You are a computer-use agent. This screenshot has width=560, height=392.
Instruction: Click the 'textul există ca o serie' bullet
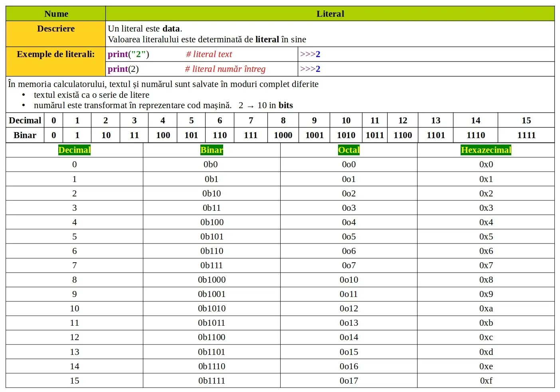[91, 95]
